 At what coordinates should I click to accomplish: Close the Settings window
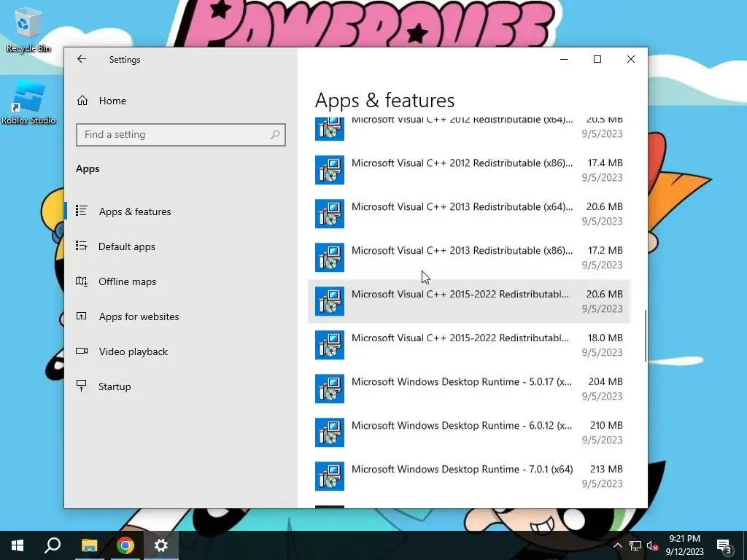(631, 60)
